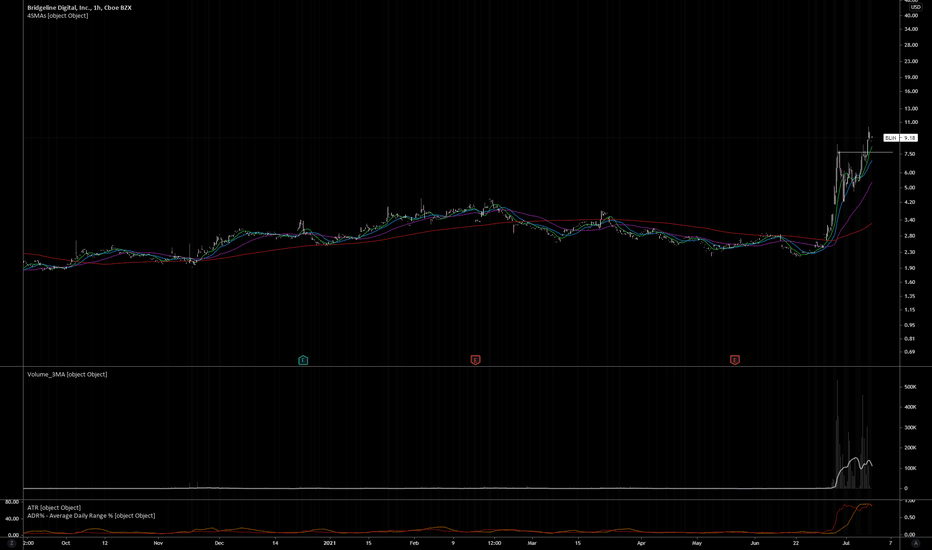Open the timezone Z button on time axis
The width and height of the screenshot is (932, 550).
[x=11, y=543]
